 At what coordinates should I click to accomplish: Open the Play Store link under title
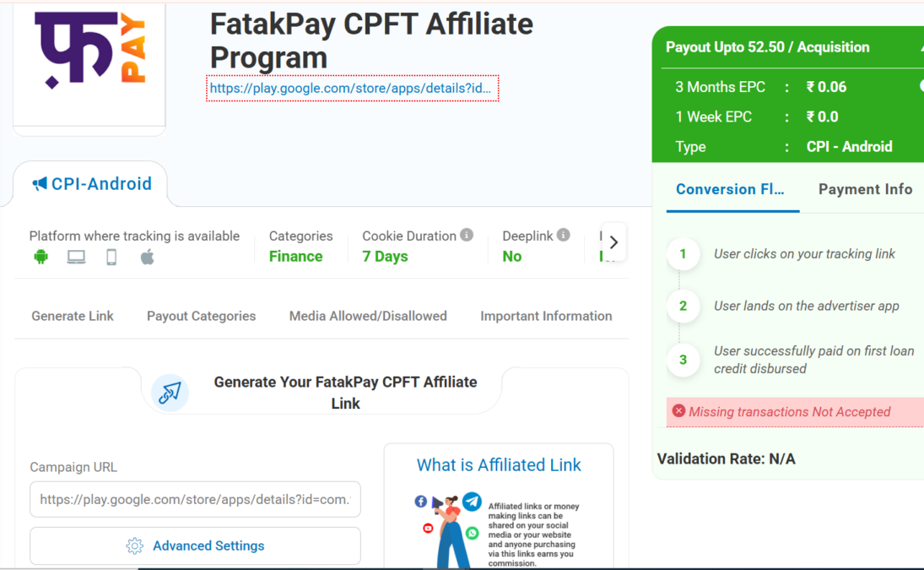[x=351, y=88]
